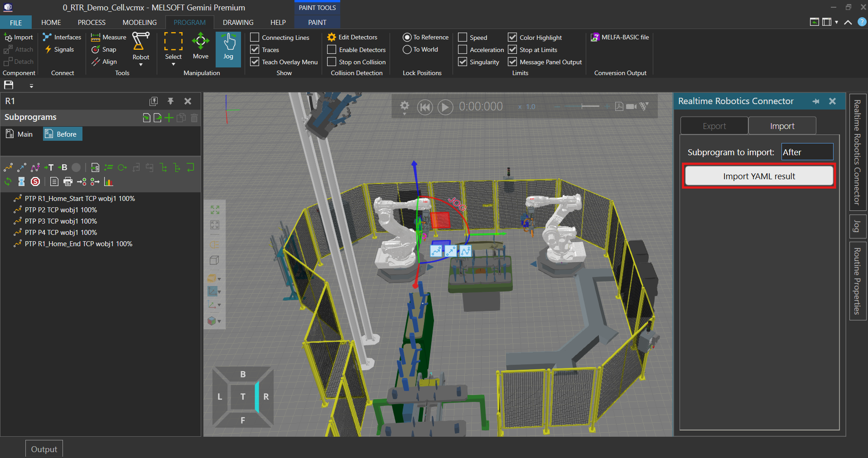Add a green while-loop circular arrow statement
The image size is (868, 458).
pyautogui.click(x=122, y=167)
